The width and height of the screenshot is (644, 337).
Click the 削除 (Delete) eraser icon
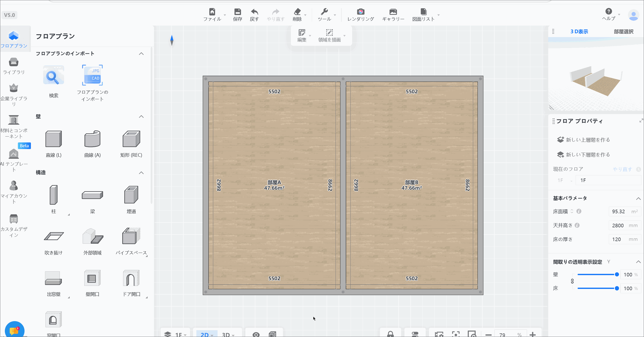[297, 12]
